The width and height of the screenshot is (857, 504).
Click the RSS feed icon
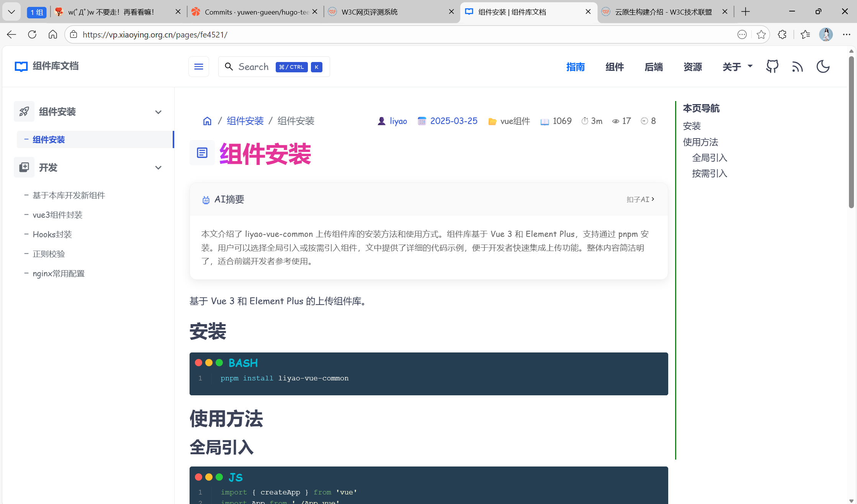click(x=797, y=67)
